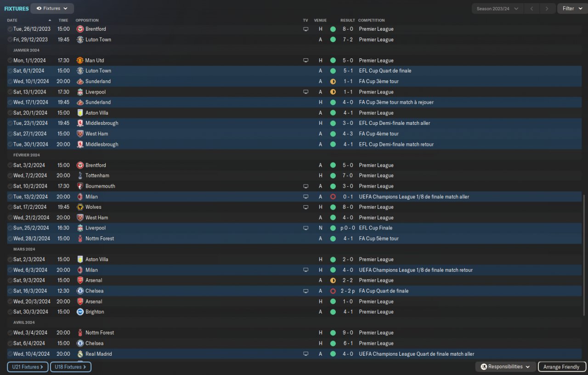The height and width of the screenshot is (375, 588).
Task: Toggle the checkmark beside Sat 3/2/2024 fixture
Action: (x=10, y=165)
